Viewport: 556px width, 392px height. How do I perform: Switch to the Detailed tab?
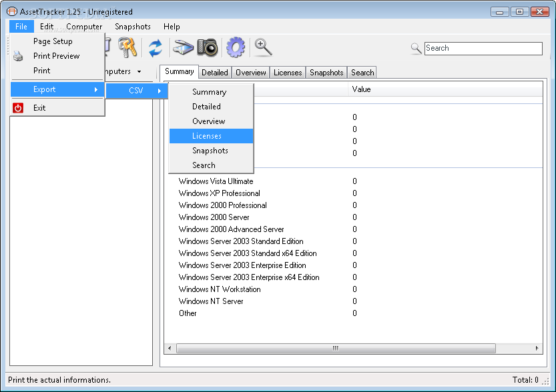click(215, 73)
